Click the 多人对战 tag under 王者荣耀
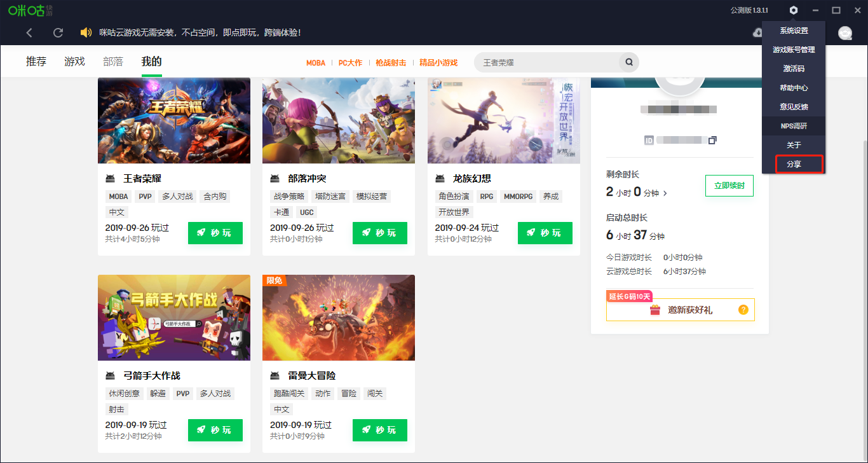868x463 pixels. 177,197
